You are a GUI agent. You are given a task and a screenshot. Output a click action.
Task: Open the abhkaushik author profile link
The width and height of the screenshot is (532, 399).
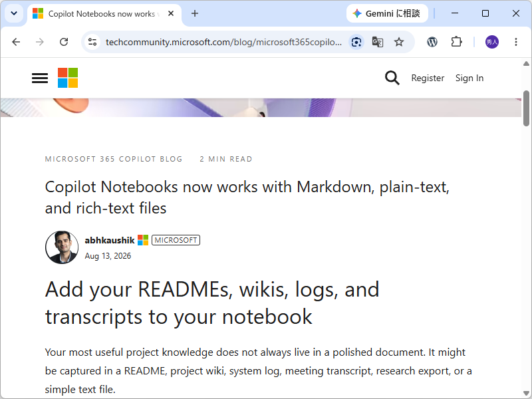coord(110,240)
